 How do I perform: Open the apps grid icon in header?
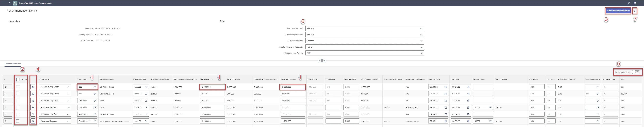tap(634, 3)
